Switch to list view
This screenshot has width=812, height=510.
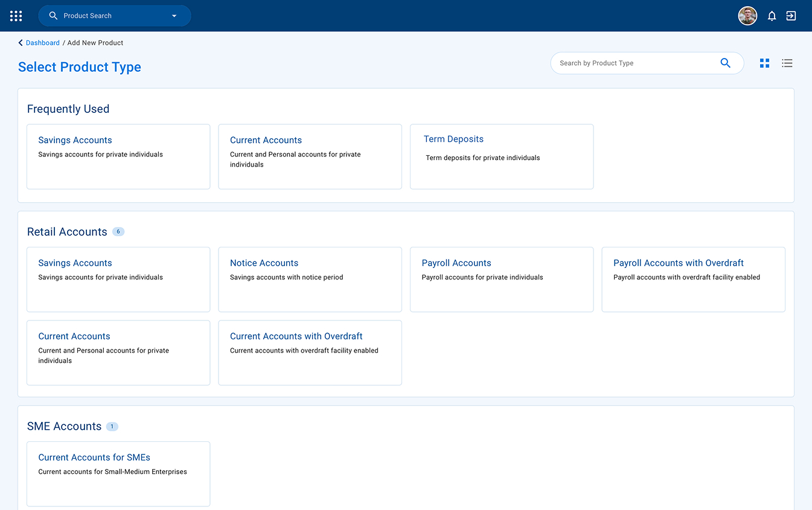coord(787,63)
